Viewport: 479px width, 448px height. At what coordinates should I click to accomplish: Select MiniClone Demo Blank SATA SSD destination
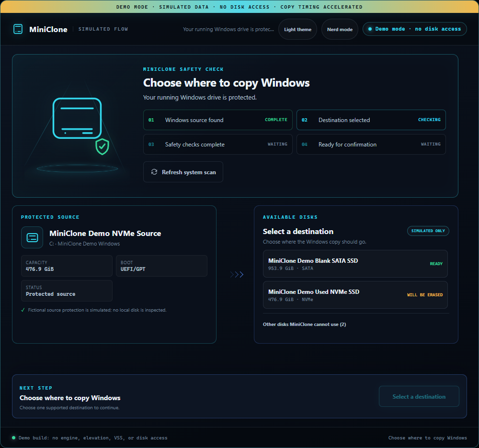pos(355,264)
